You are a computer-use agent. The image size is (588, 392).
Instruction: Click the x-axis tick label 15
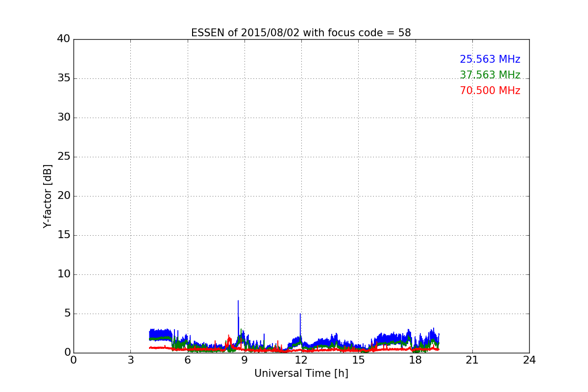click(x=358, y=360)
